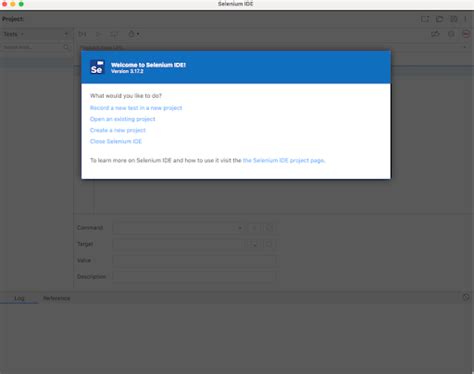This screenshot has width=474, height=374.
Task: Click the save project icon
Action: (454, 19)
